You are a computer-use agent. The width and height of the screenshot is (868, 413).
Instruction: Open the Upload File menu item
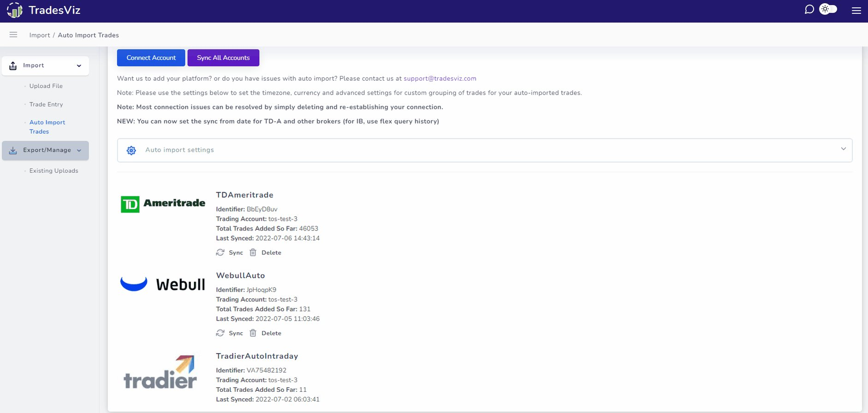tap(46, 86)
